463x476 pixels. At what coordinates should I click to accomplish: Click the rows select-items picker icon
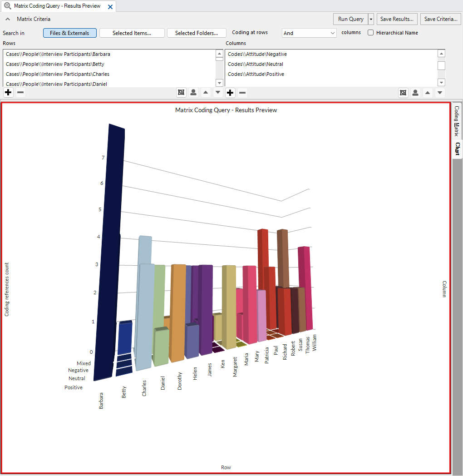pos(181,93)
